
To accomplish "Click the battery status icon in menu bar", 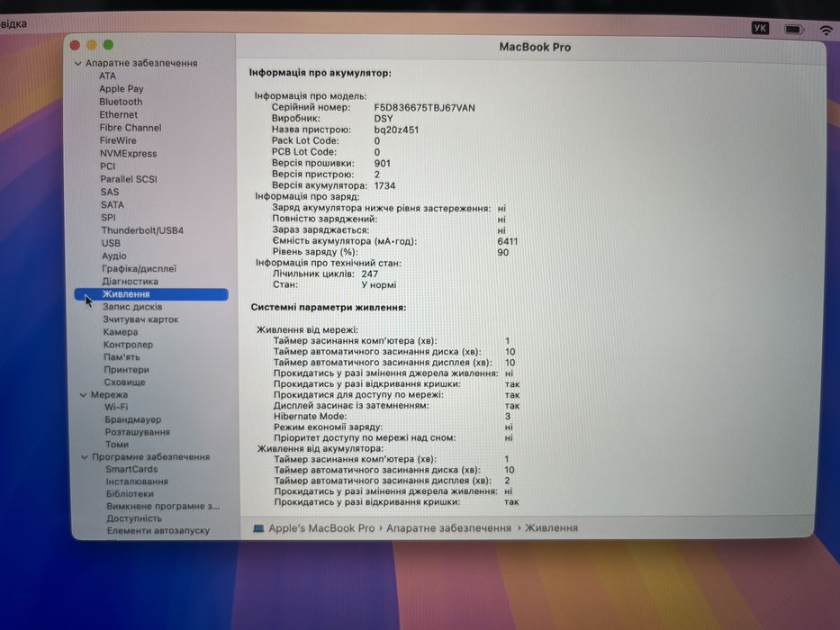I will pos(793,29).
